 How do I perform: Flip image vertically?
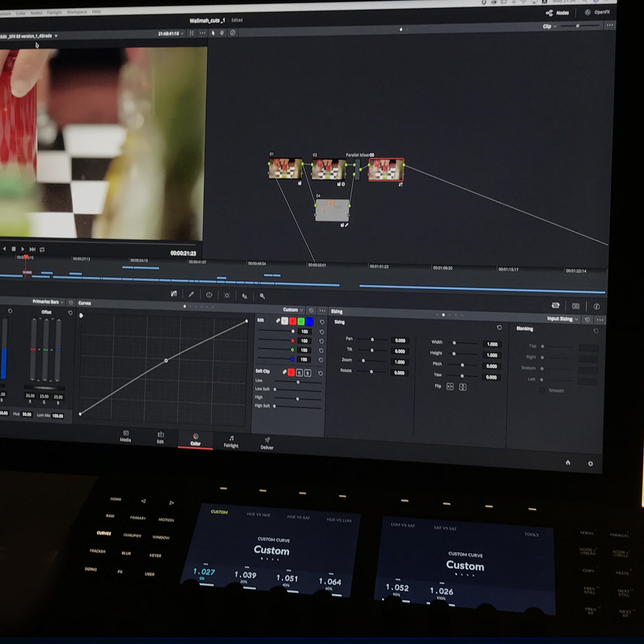point(463,387)
